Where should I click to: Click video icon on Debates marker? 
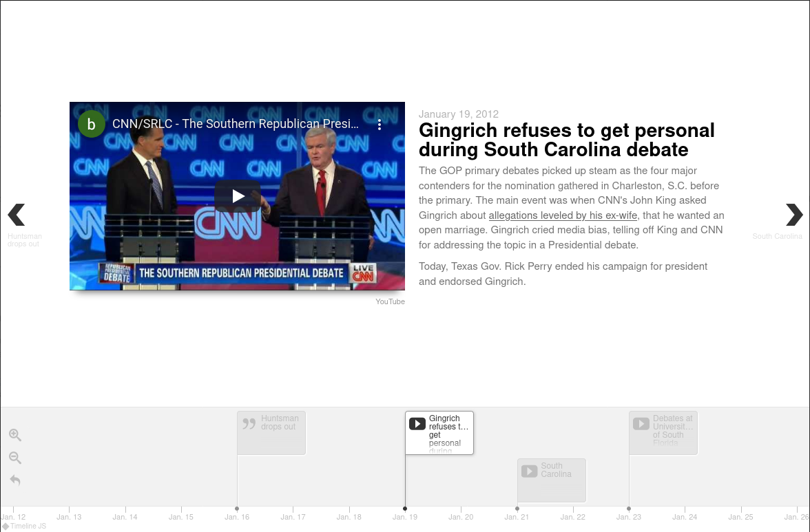641,424
